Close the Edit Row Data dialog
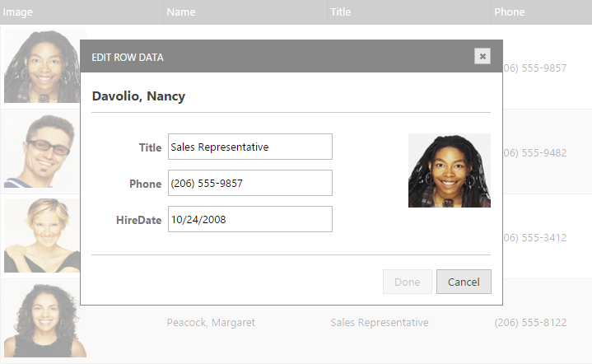 pyautogui.click(x=482, y=56)
